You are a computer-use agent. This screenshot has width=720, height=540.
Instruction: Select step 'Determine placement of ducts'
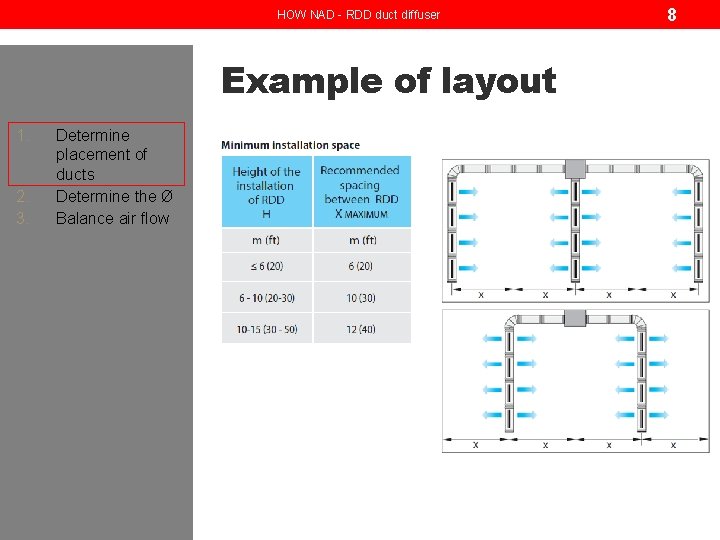pos(96,154)
